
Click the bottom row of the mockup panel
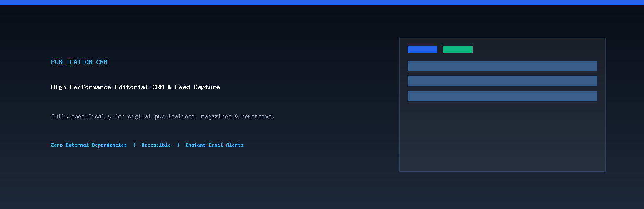[x=502, y=96]
